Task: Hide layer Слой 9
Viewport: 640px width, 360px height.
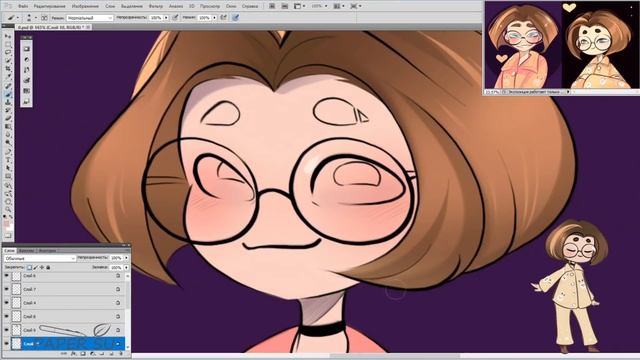Action: (x=7, y=330)
